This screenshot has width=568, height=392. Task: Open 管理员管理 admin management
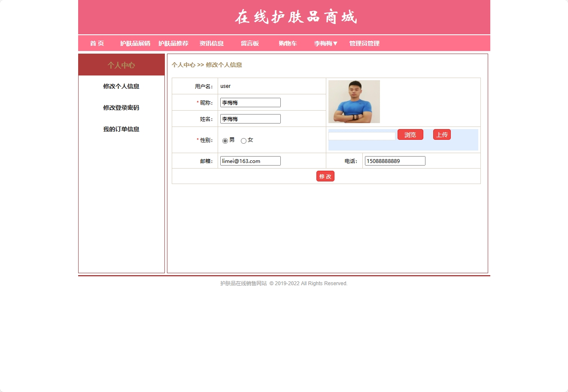[x=364, y=43]
